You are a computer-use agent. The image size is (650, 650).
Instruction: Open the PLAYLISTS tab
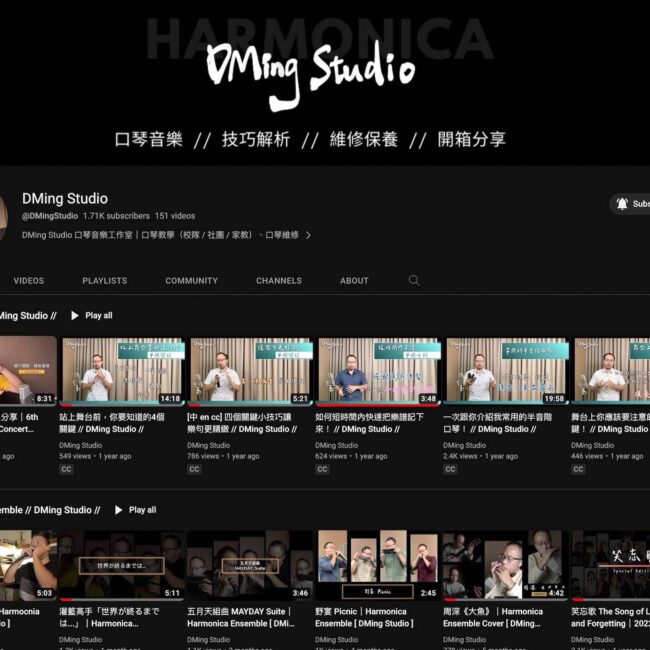pyautogui.click(x=104, y=281)
